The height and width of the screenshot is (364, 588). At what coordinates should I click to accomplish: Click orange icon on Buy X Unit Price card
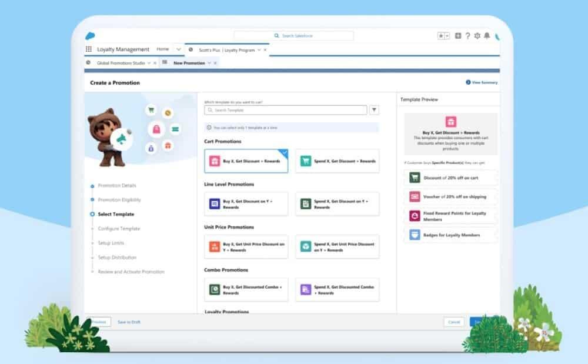215,246
